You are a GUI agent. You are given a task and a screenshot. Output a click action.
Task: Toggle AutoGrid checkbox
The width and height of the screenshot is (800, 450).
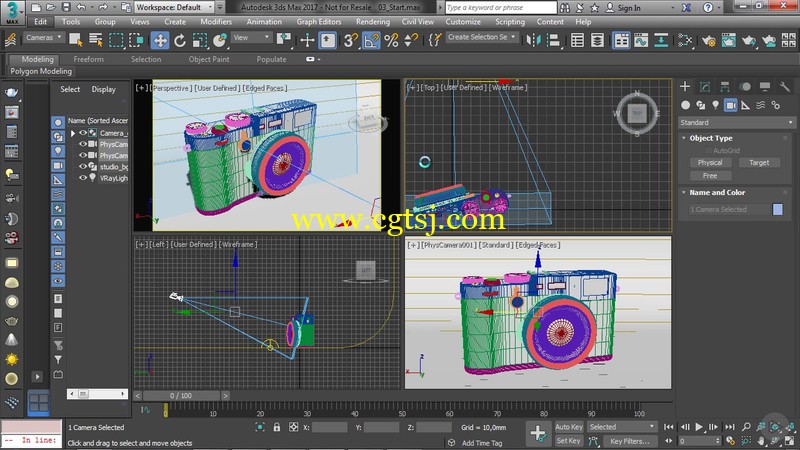(x=709, y=151)
